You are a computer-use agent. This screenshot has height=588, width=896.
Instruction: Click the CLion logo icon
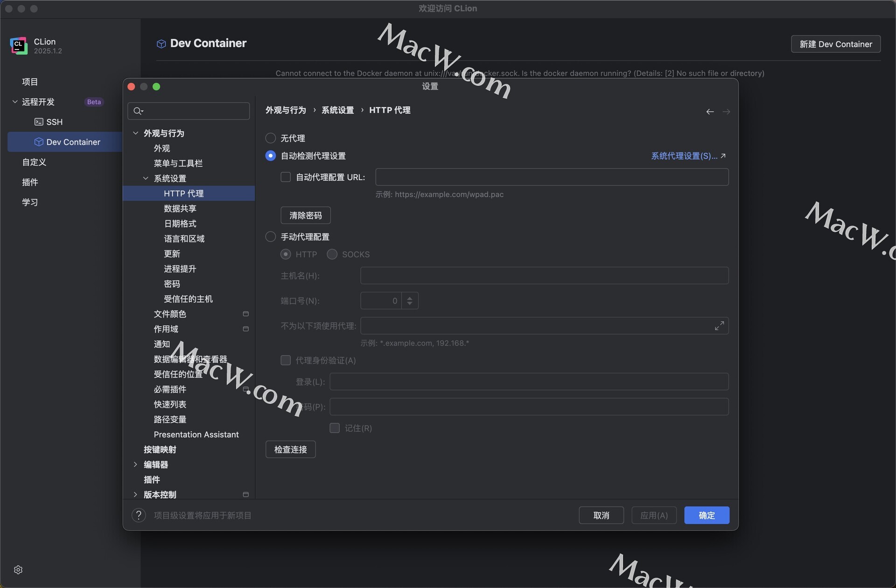(x=19, y=46)
